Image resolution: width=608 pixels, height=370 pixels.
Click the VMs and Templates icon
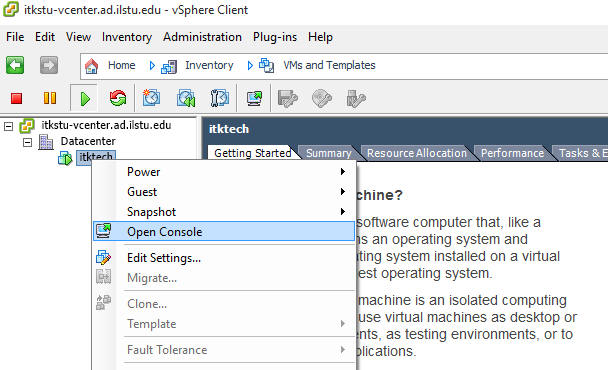point(266,65)
